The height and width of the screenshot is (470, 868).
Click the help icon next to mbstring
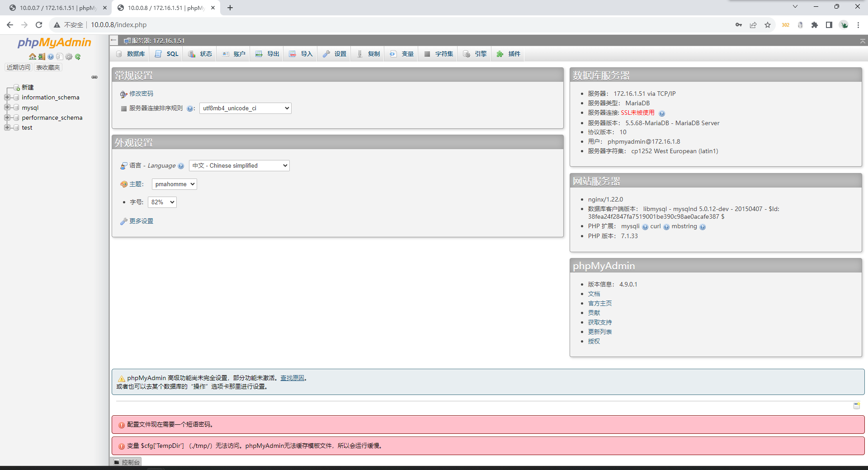click(x=703, y=227)
